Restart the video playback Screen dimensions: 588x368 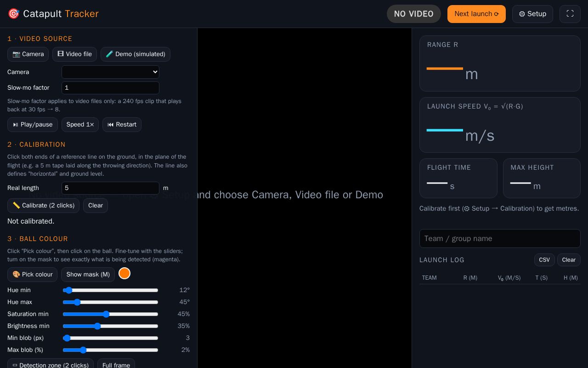122,125
